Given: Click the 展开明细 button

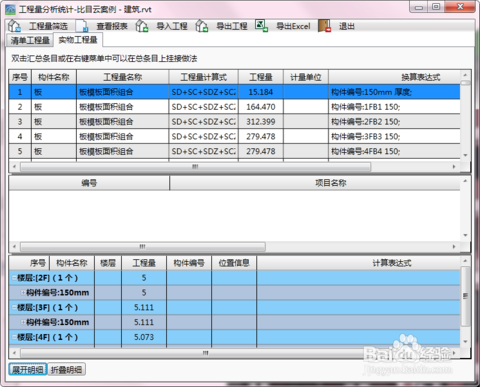Looking at the screenshot, I should [28, 369].
